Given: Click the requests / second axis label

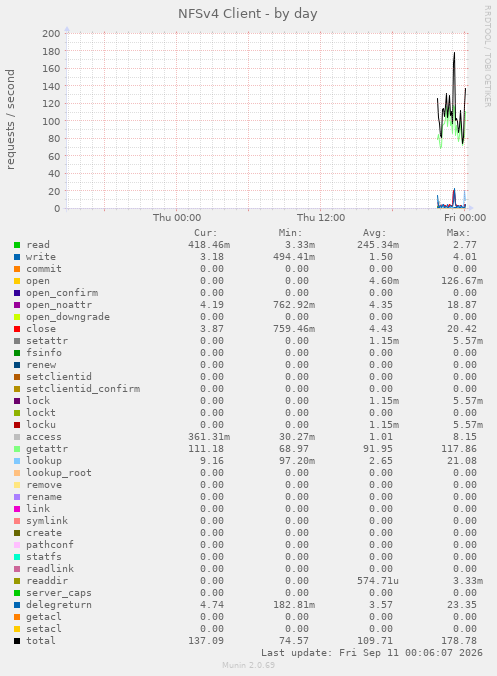Looking at the screenshot, I should (x=10, y=119).
